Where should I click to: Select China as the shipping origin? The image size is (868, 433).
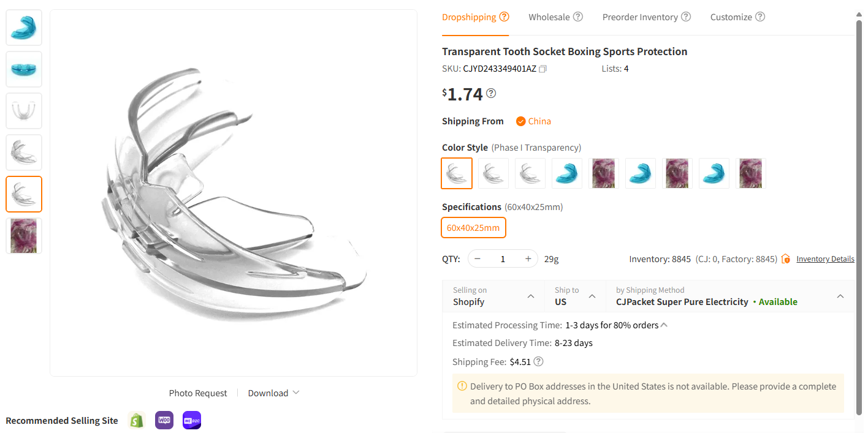point(533,121)
